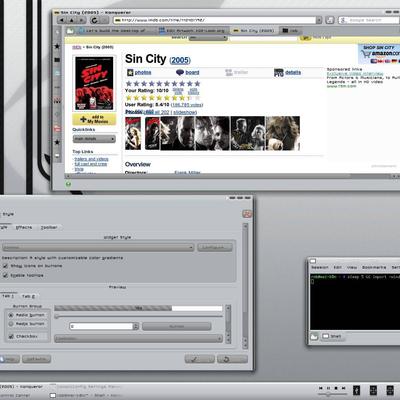This screenshot has width=400, height=400.
Task: Open the Widget Style combo box
Action: tap(98, 247)
